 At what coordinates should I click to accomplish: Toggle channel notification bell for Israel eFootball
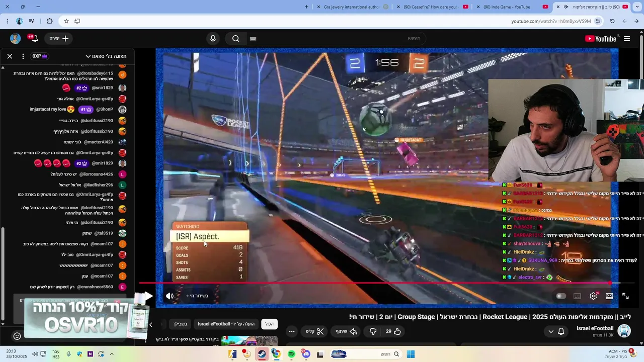pos(561,331)
